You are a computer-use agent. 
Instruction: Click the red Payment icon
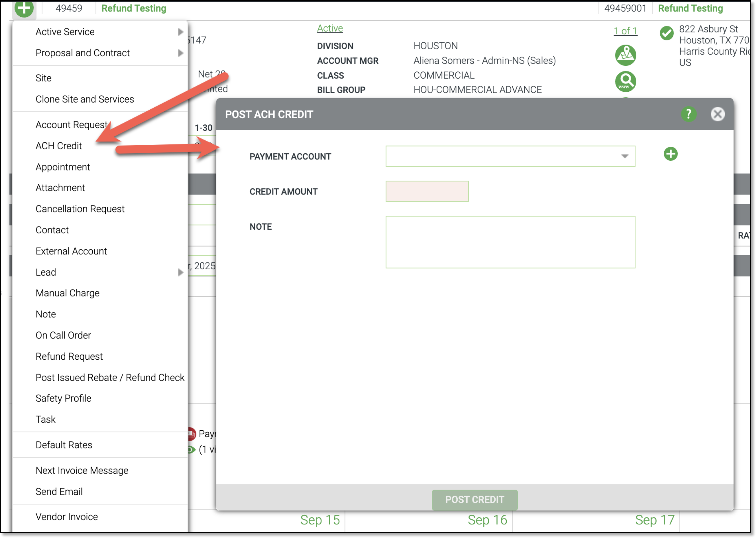[x=192, y=434]
